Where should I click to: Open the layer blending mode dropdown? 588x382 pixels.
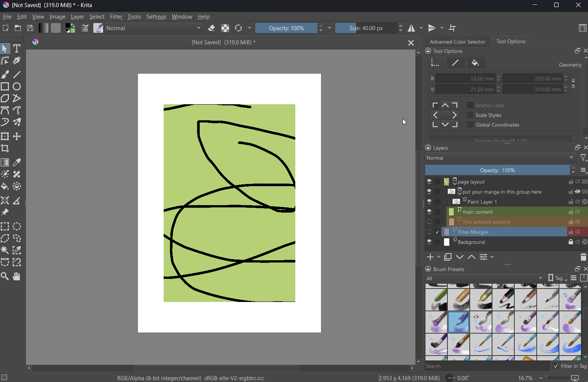tap(500, 158)
